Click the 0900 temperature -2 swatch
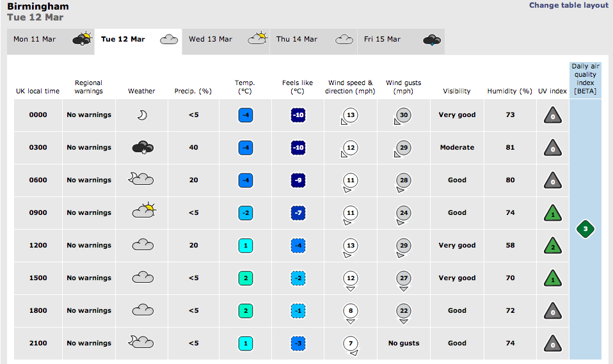Image resolution: width=613 pixels, height=364 pixels. [x=246, y=213]
